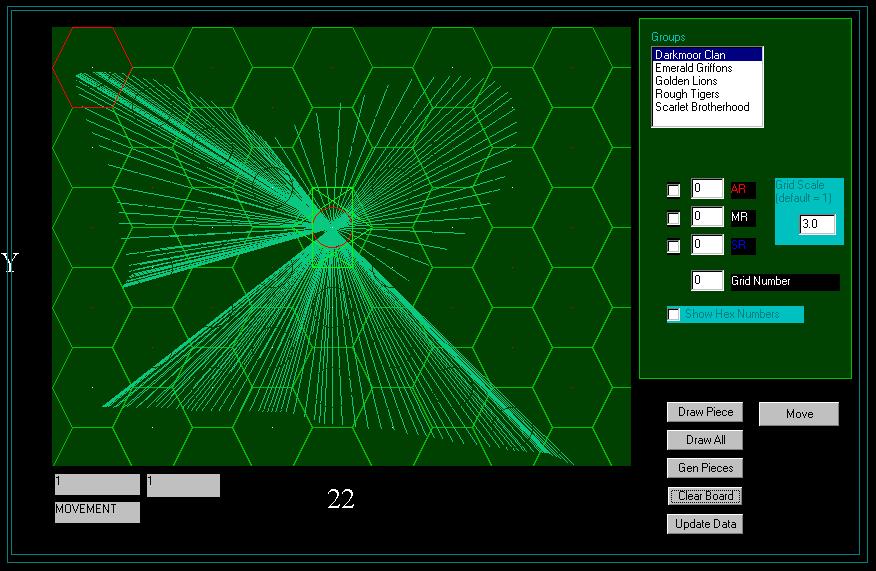Select Emerald Griffons in the Groups list
The image size is (876, 571).
(x=706, y=68)
